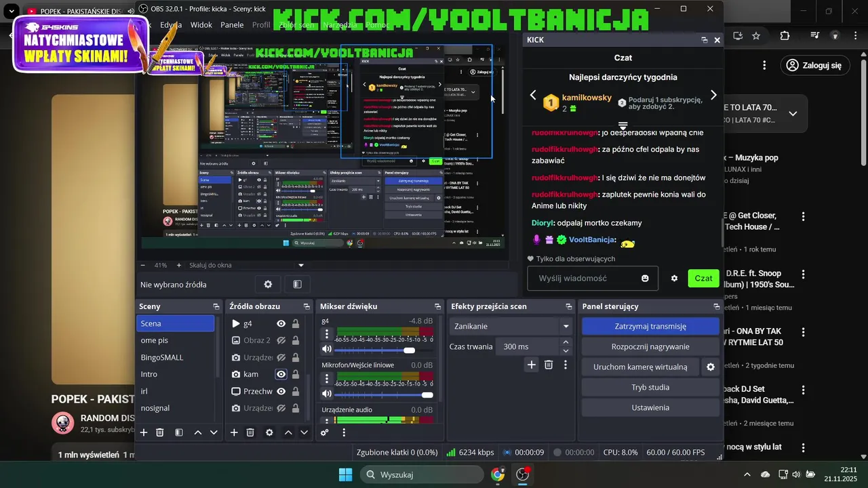Add a scene transition with plus icon
The image size is (868, 488).
click(532, 365)
